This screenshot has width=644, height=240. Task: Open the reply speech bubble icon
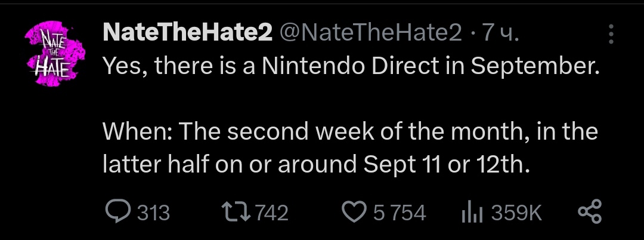(x=116, y=213)
